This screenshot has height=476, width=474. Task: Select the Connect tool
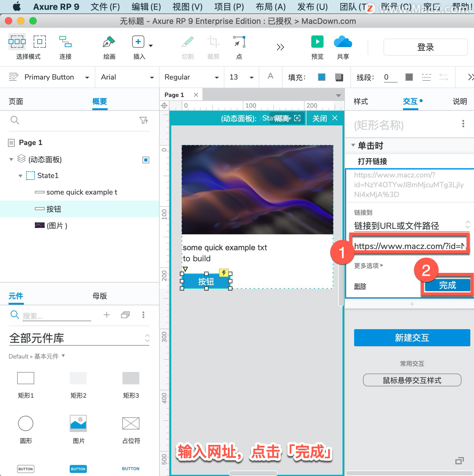pos(65,42)
